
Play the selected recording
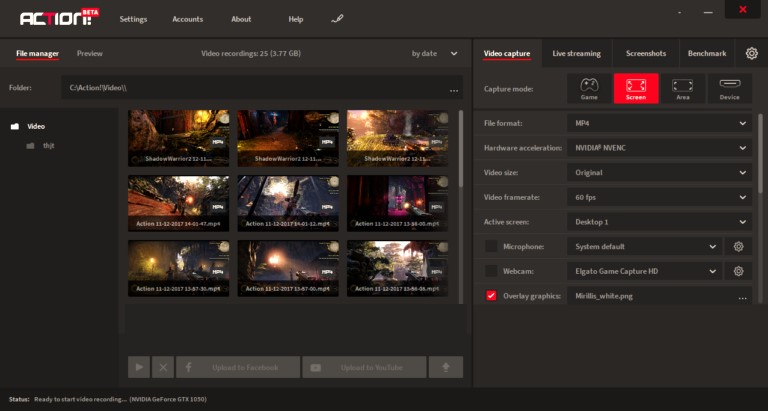(x=139, y=367)
